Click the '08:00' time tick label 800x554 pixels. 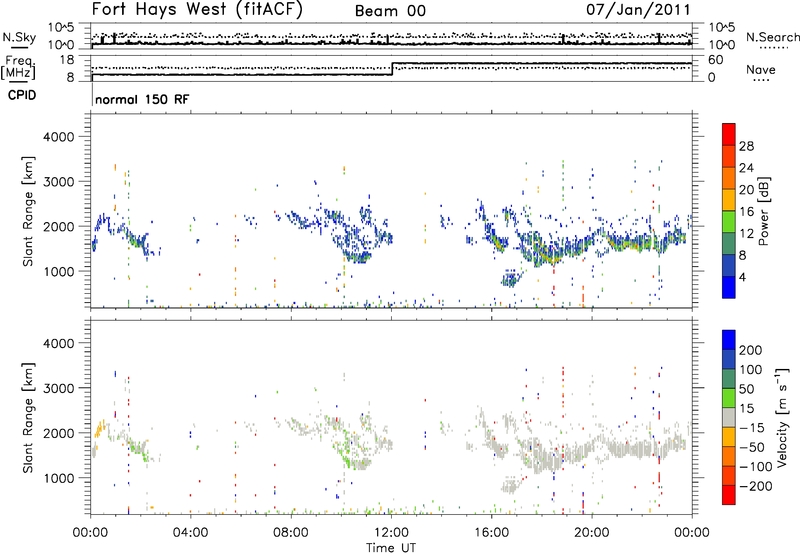[x=290, y=533]
